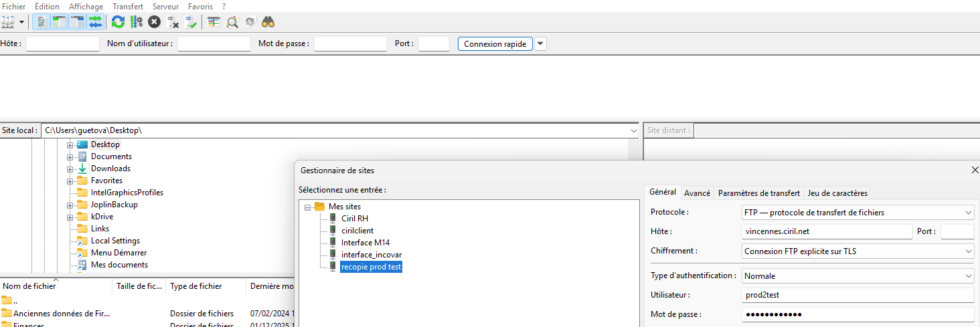Click the green refresh file lists icon
The height and width of the screenshot is (327, 980).
click(118, 22)
